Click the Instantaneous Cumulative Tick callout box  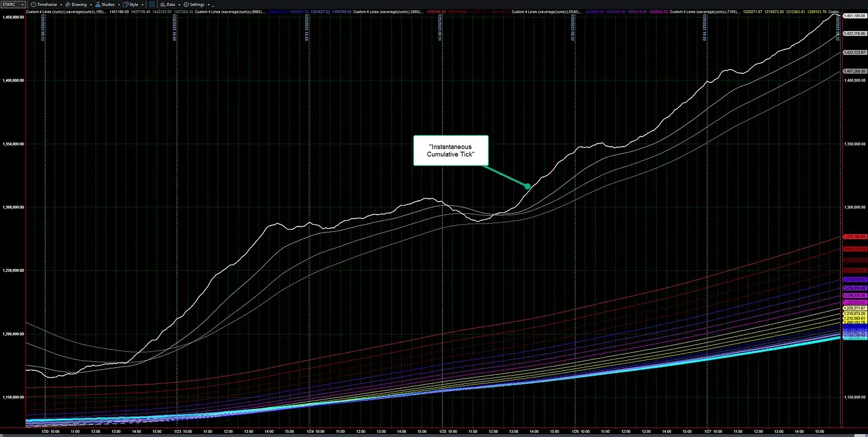[451, 150]
